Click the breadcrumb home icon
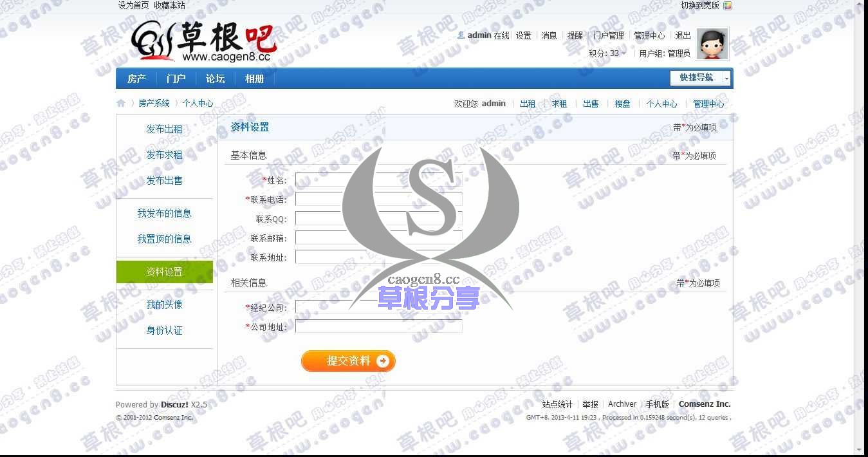The image size is (868, 457). click(121, 103)
